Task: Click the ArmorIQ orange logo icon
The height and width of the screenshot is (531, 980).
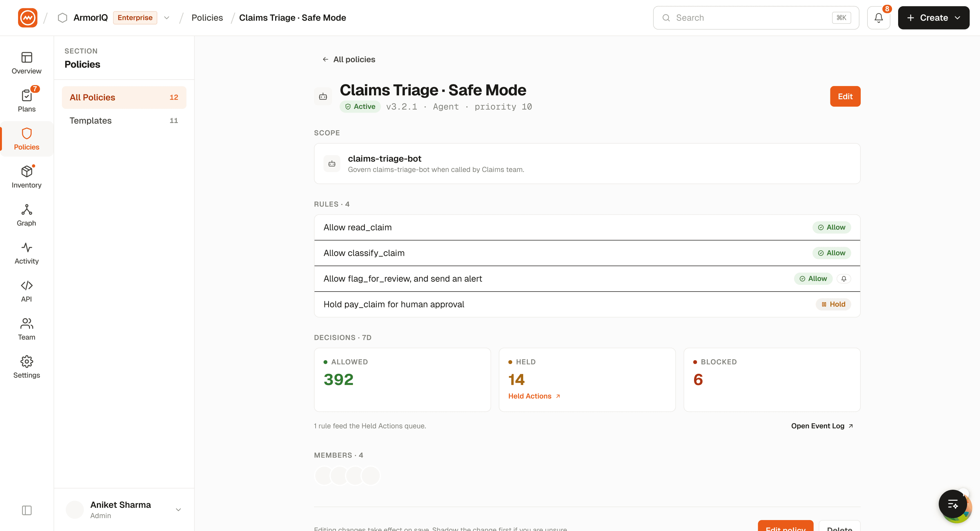Action: 27,18
